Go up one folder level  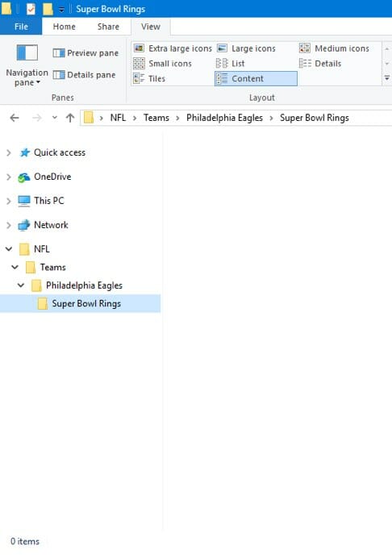click(x=70, y=118)
